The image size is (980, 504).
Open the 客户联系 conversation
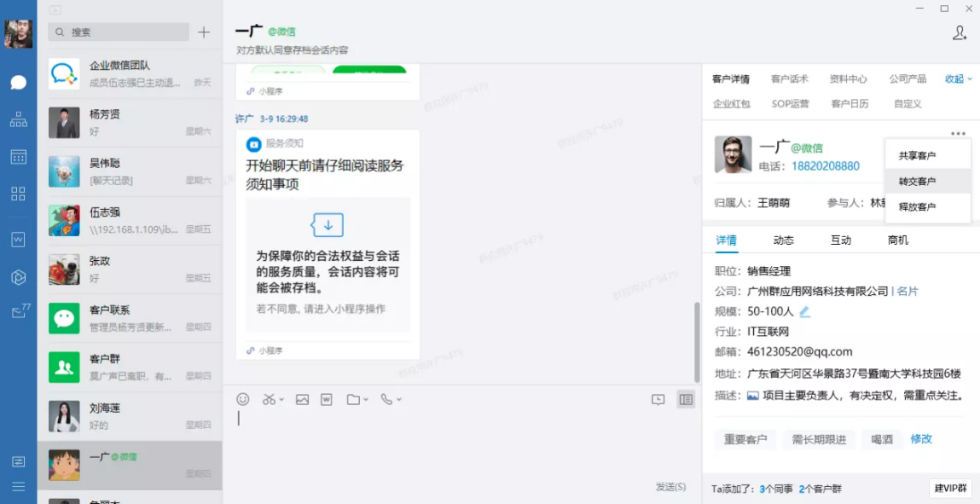pyautogui.click(x=130, y=318)
